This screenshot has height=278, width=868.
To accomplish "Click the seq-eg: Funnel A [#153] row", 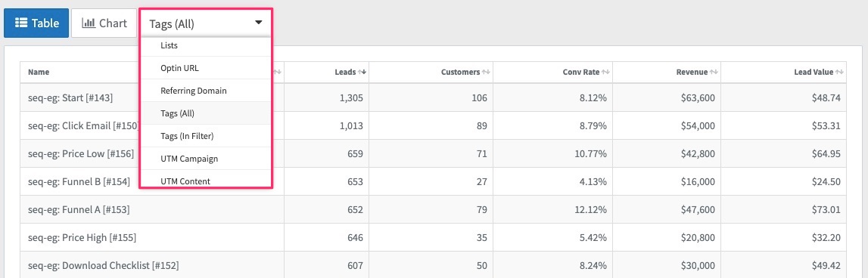I will (433, 209).
